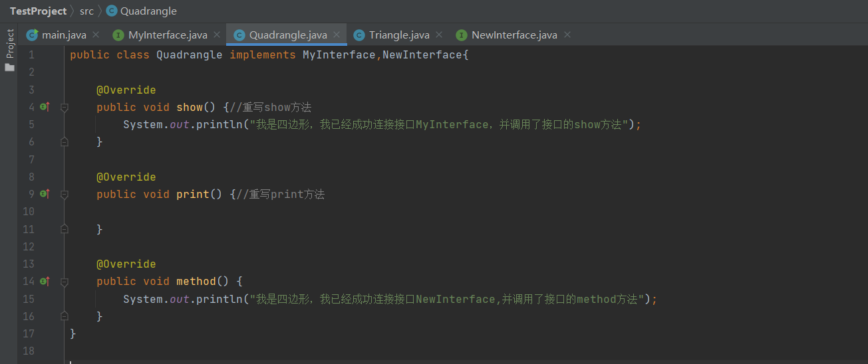868x364 pixels.
Task: Close the main.java tab
Action: (x=96, y=35)
